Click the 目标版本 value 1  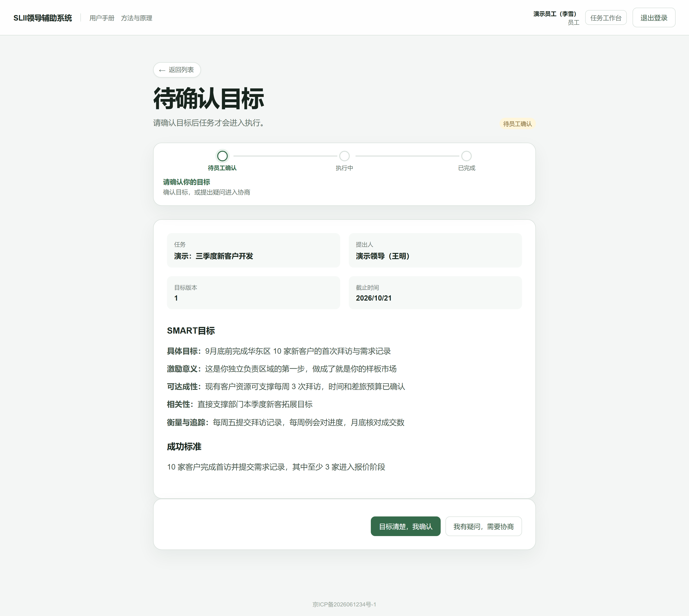point(176,298)
